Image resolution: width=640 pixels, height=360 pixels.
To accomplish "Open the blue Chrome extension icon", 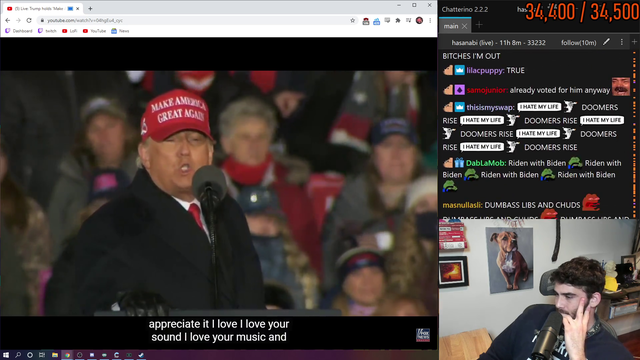I will pyautogui.click(x=376, y=21).
